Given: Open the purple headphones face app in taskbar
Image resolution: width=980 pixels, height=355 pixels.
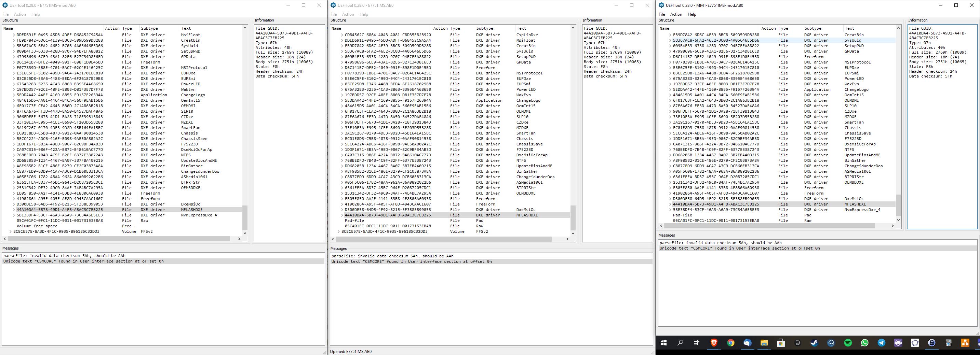Looking at the screenshot, I should 898,343.
